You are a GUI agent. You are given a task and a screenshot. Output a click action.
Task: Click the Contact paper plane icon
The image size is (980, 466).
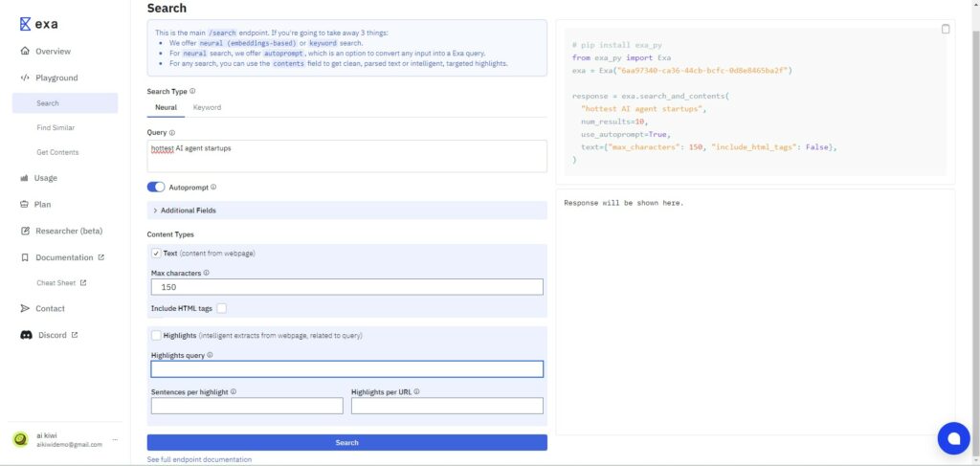click(x=25, y=308)
